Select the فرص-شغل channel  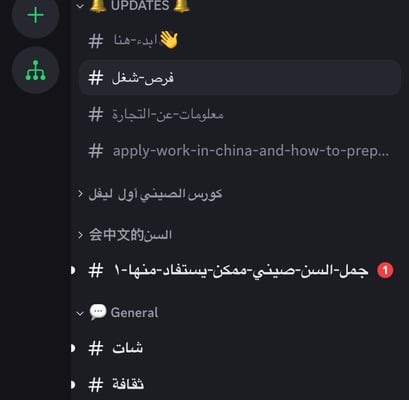(x=240, y=78)
